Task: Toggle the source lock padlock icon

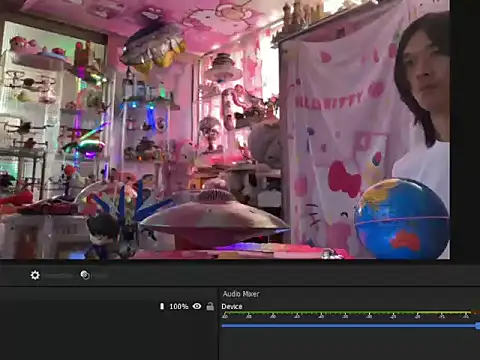Action: pyautogui.click(x=210, y=306)
